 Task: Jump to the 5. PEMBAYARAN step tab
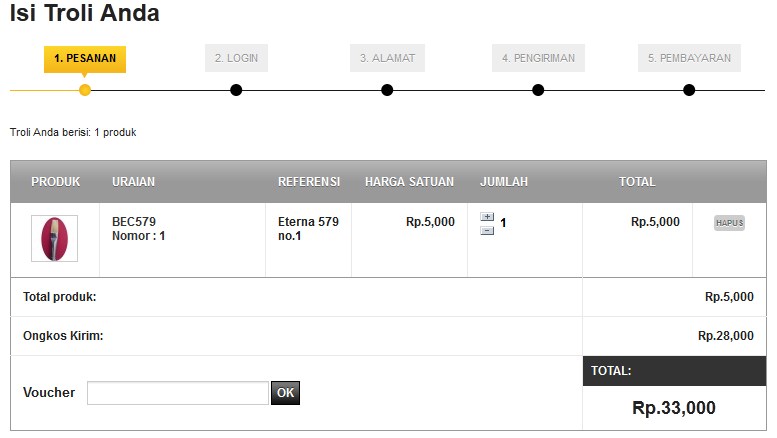689,58
